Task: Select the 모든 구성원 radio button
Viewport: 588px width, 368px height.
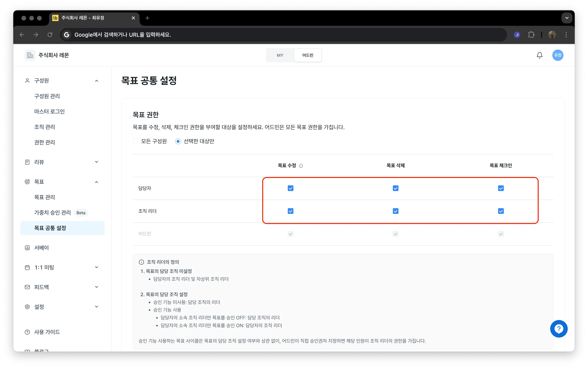Action: coord(136,141)
